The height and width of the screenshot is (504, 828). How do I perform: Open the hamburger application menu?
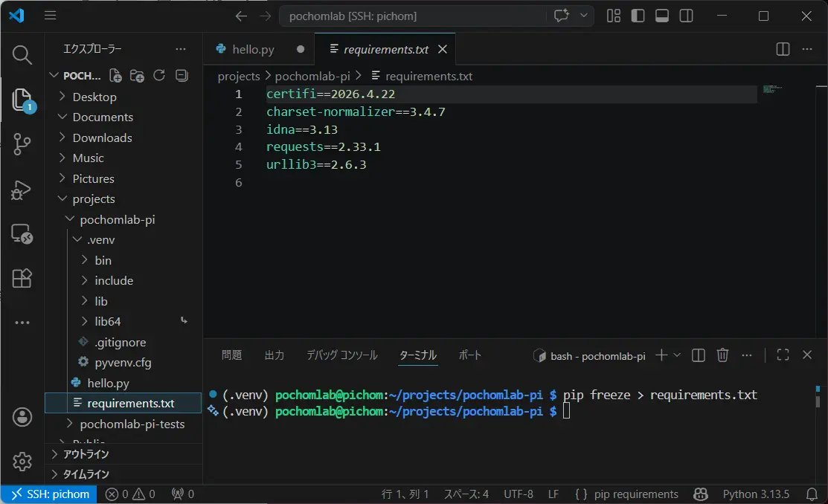pos(50,16)
